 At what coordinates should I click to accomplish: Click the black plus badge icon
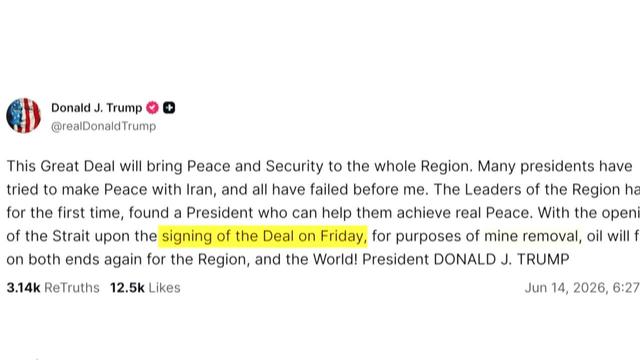point(169,108)
